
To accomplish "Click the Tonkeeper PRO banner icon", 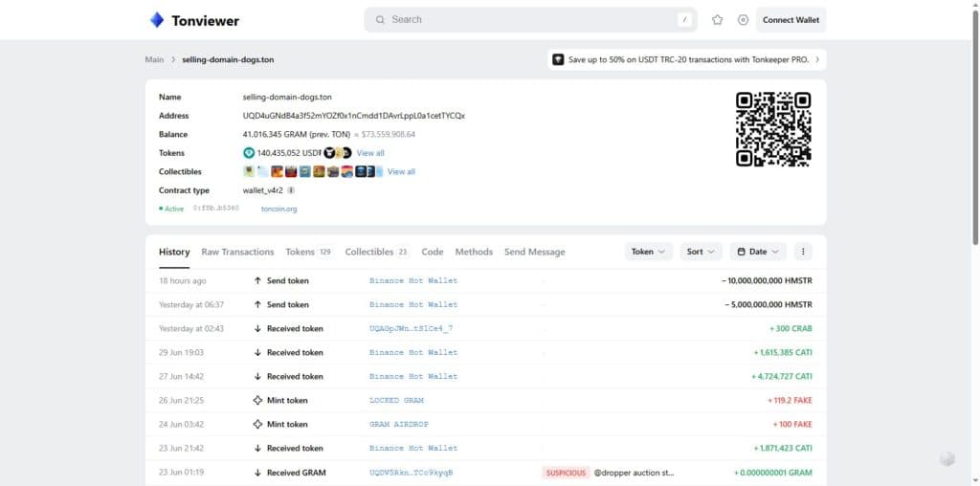I will (x=558, y=60).
